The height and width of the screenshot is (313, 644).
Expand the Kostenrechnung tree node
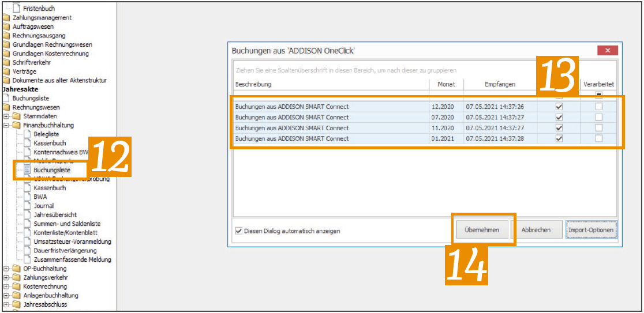[6, 286]
